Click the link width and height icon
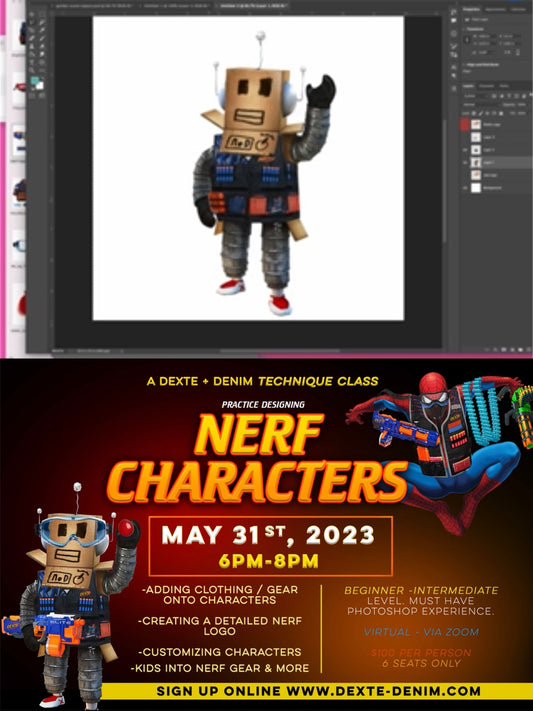533x711 pixels. pos(467,40)
